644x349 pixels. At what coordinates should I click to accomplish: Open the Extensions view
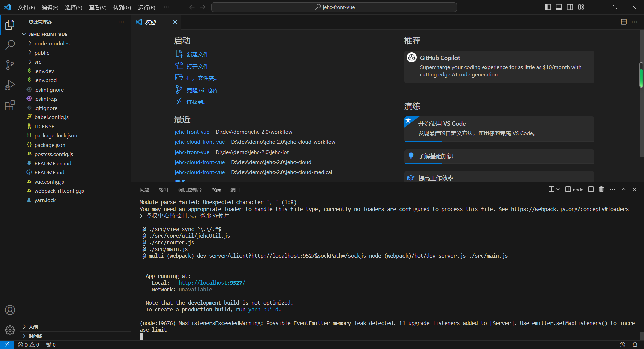pos(10,106)
